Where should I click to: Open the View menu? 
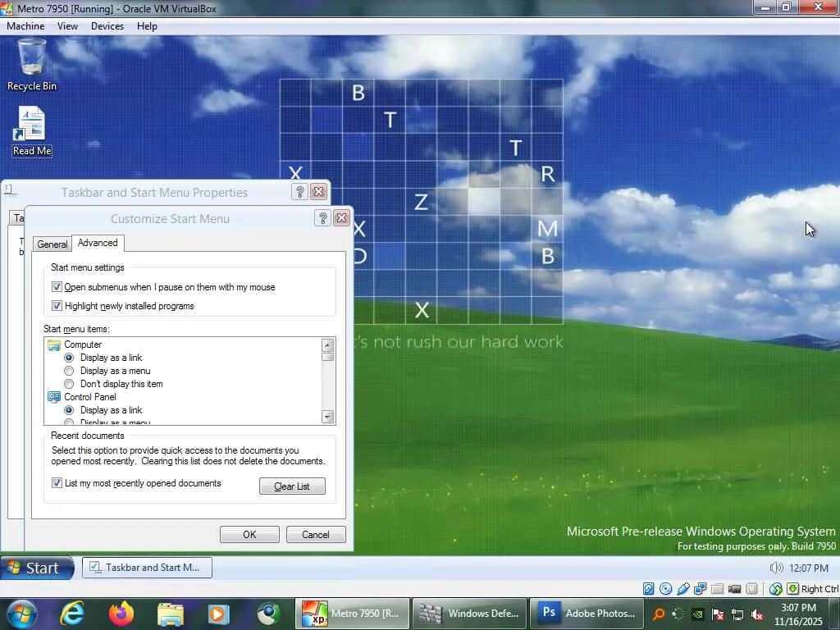[67, 26]
